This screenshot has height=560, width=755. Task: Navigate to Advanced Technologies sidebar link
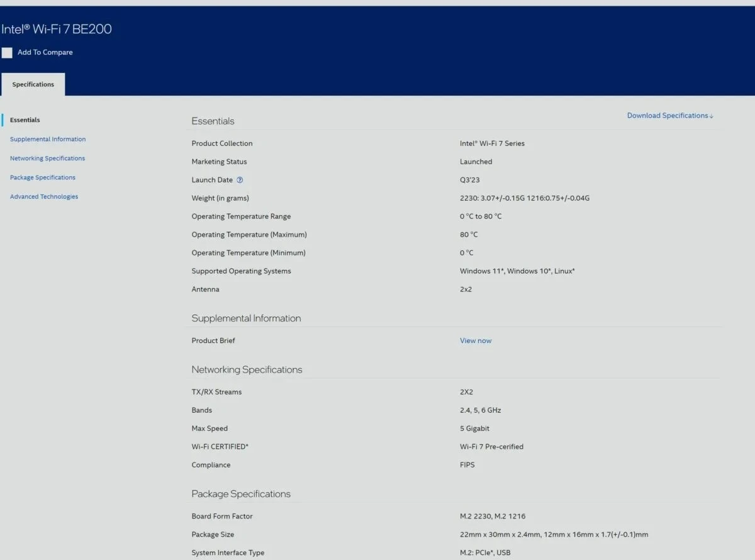click(x=44, y=197)
